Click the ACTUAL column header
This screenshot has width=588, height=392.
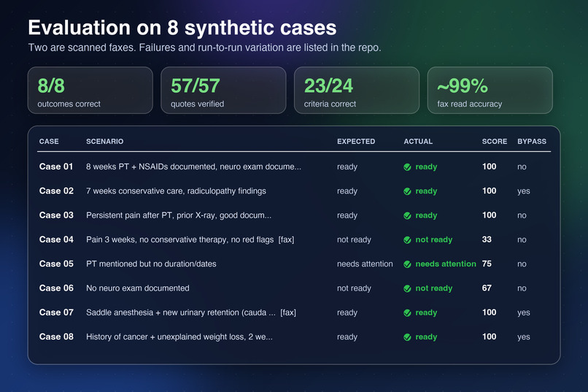coord(418,142)
